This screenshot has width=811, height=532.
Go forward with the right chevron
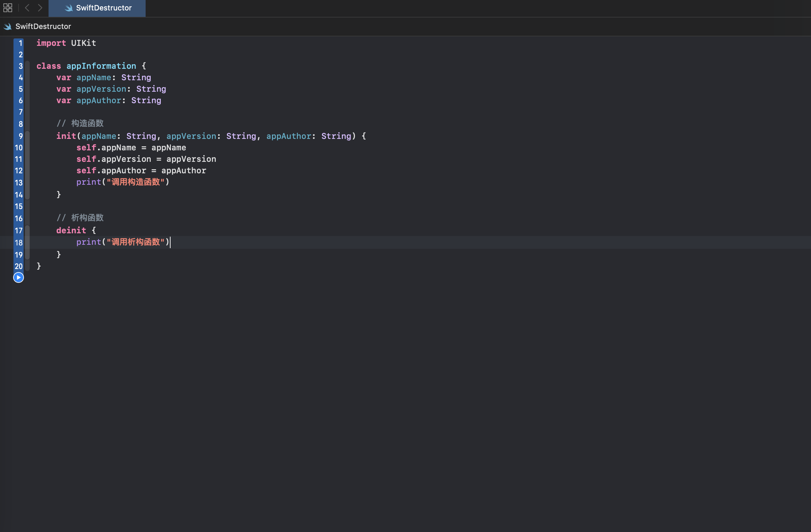tap(40, 8)
